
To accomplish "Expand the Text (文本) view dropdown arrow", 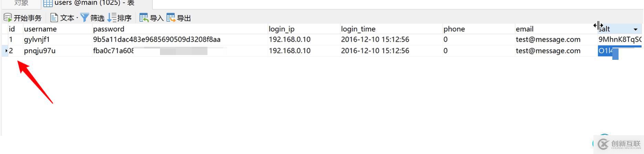I will pyautogui.click(x=77, y=18).
